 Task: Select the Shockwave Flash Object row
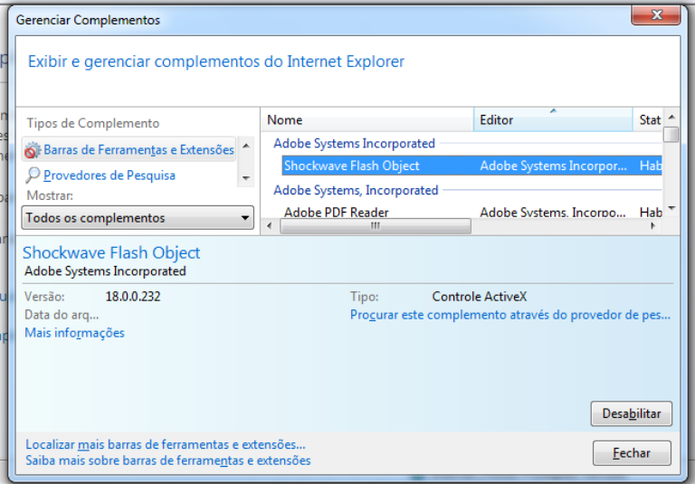(472, 165)
